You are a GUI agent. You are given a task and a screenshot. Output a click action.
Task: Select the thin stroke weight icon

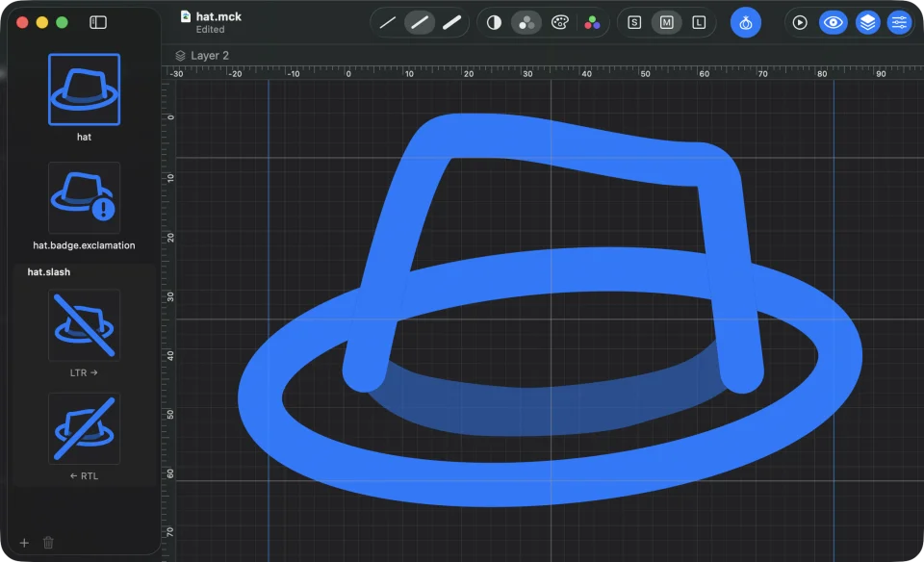point(388,23)
